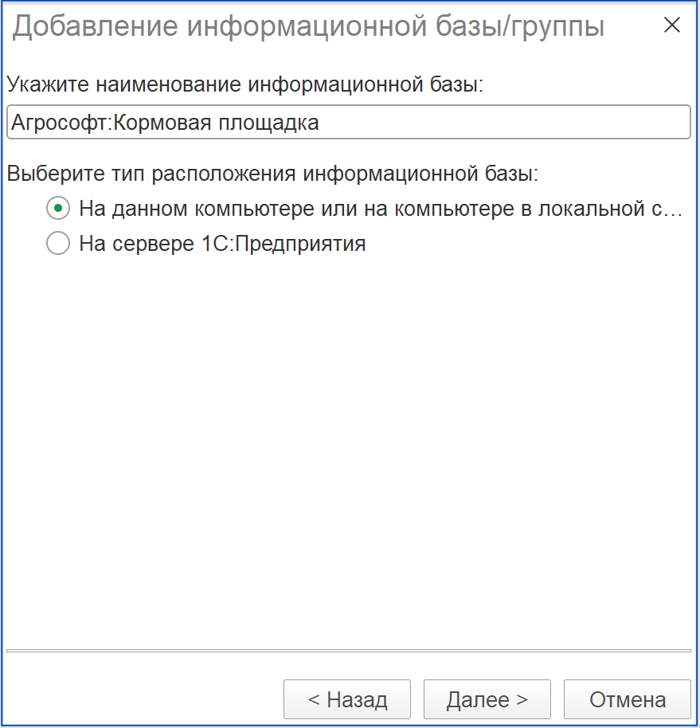
Task: Return to previous step with Назад
Action: [x=347, y=699]
